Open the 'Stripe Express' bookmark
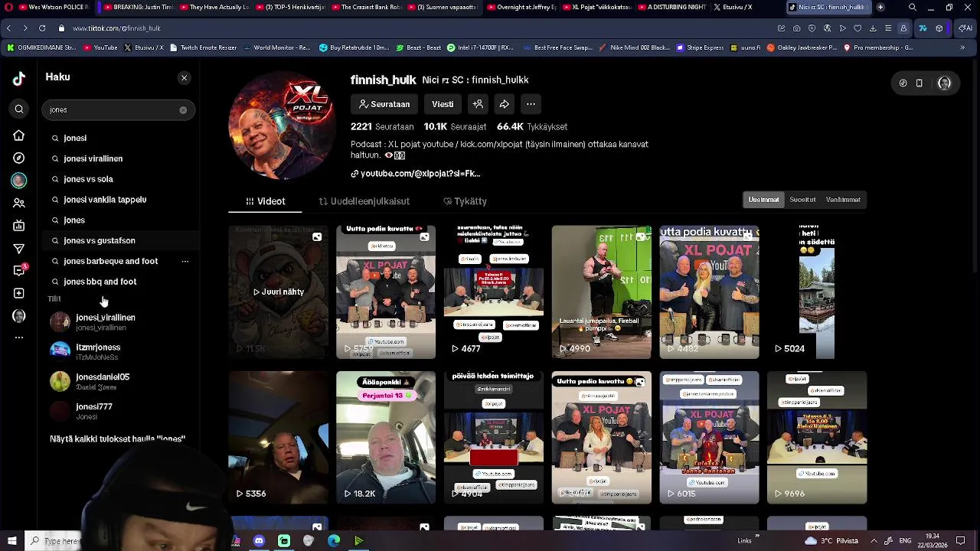 click(x=700, y=47)
